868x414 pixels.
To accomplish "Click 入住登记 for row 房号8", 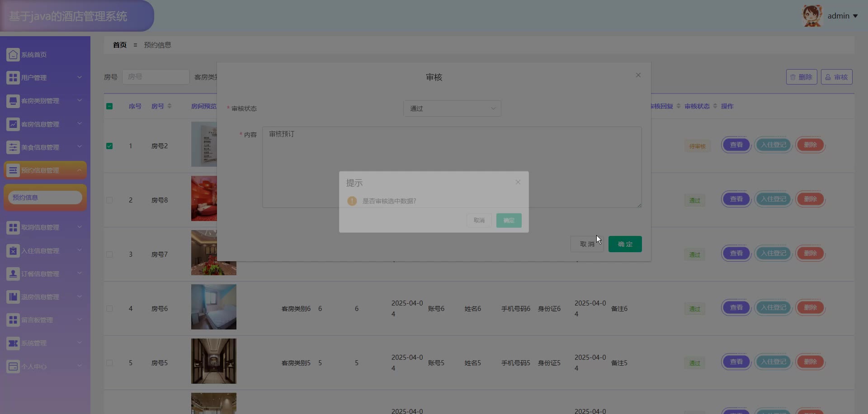I will click(774, 199).
